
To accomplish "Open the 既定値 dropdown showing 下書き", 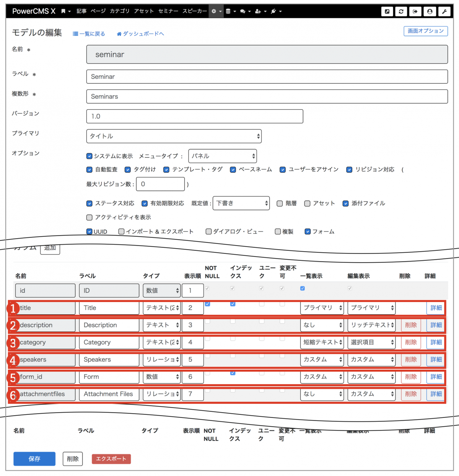I will point(241,203).
